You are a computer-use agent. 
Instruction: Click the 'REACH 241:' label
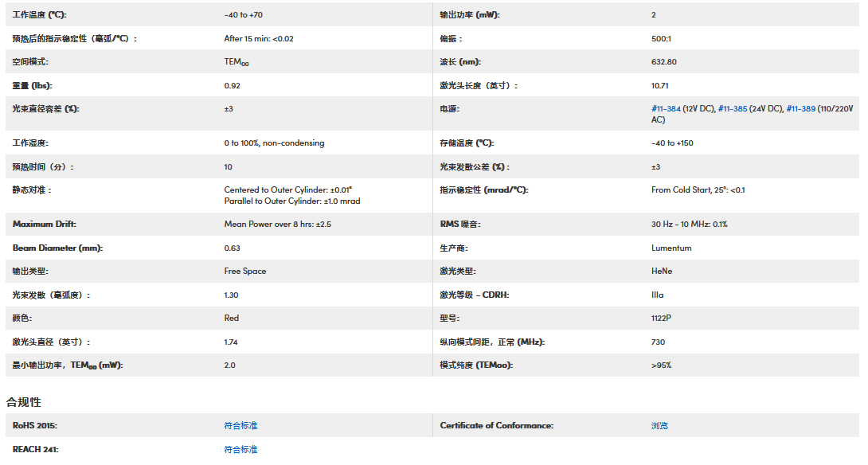click(x=35, y=450)
